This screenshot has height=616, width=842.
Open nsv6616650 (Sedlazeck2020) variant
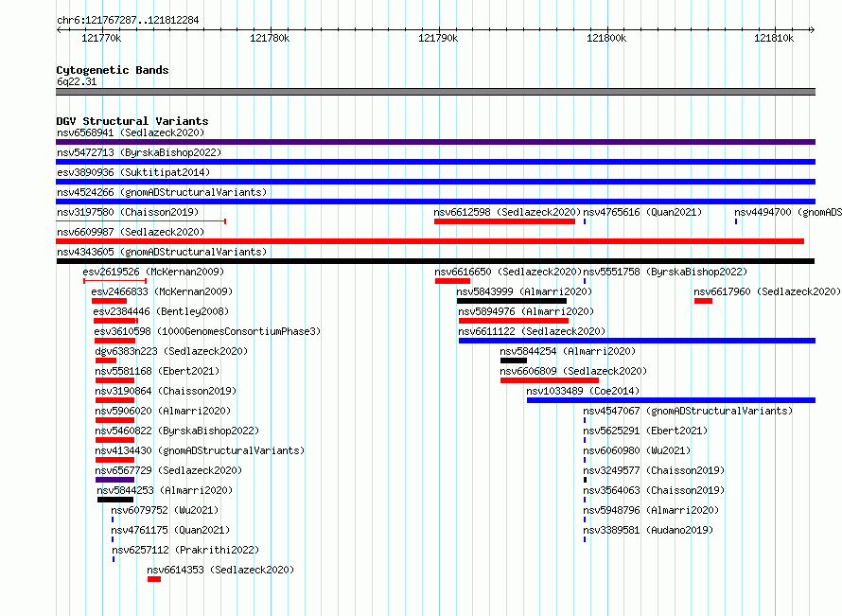coord(509,272)
